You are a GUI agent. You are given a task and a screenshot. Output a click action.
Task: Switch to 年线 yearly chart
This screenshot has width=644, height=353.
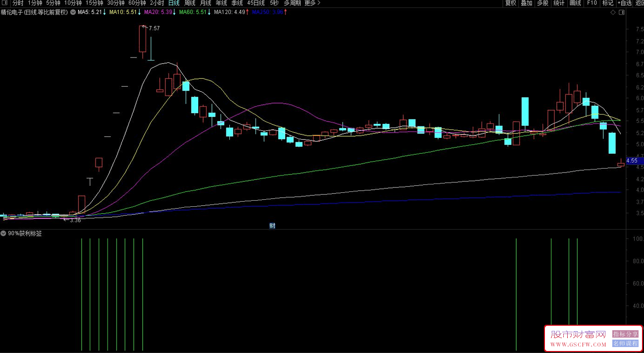tap(221, 3)
